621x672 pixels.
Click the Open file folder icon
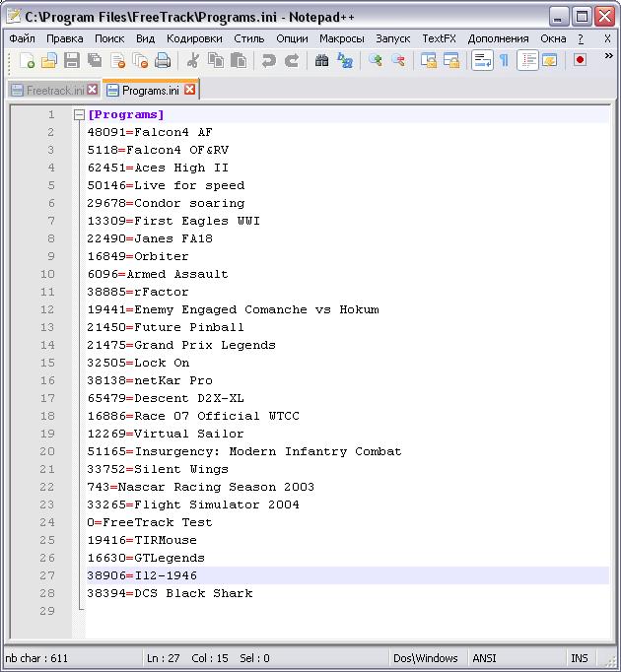49,60
